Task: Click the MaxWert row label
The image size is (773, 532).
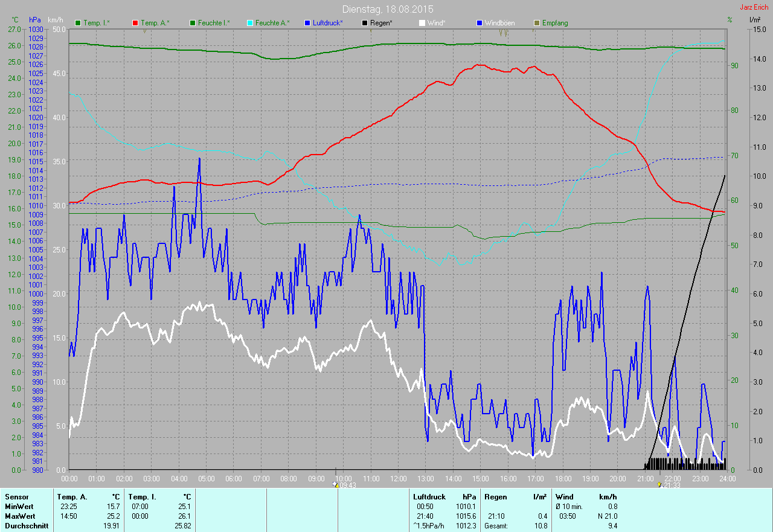Action: tap(20, 516)
